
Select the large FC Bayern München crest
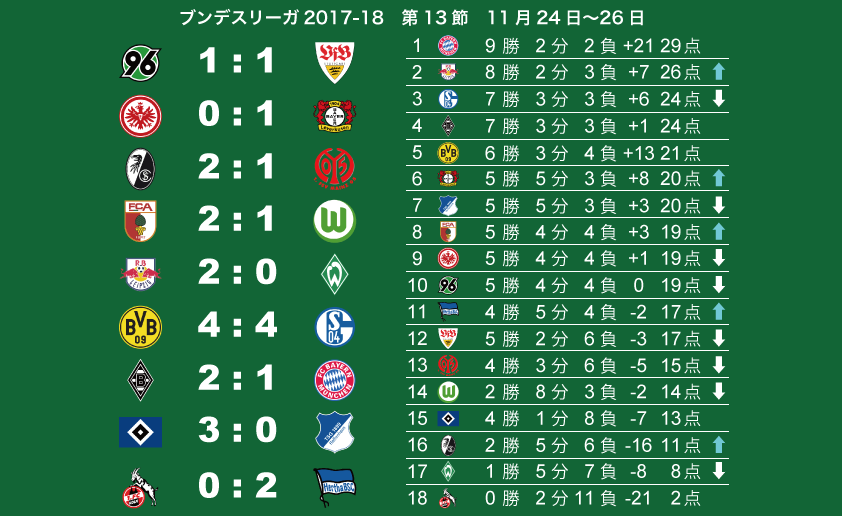(x=335, y=380)
